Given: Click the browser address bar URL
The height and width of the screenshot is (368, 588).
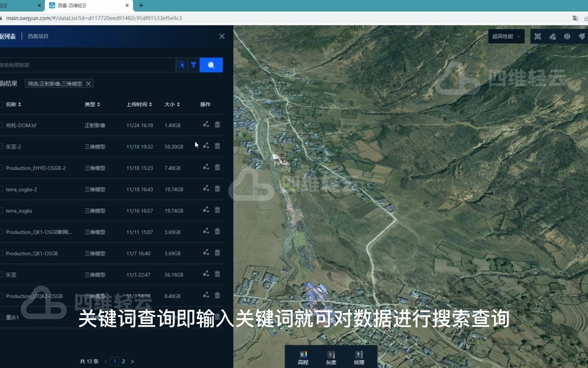Looking at the screenshot, I should (94, 18).
